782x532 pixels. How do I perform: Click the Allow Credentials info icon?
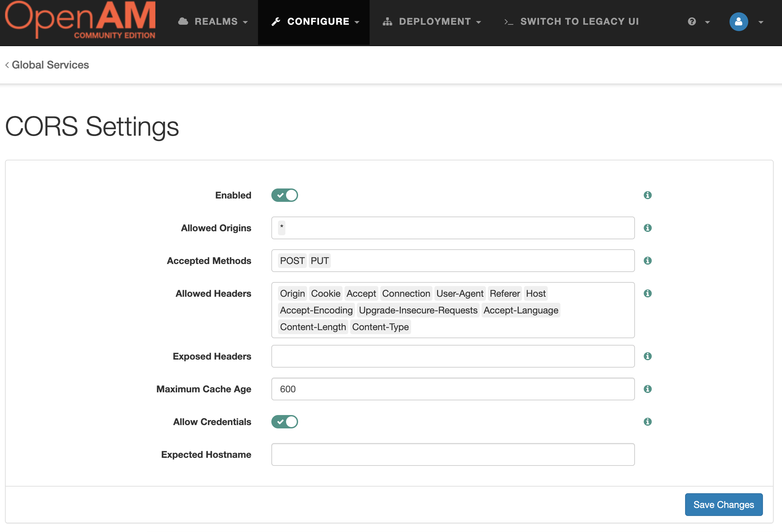(647, 422)
